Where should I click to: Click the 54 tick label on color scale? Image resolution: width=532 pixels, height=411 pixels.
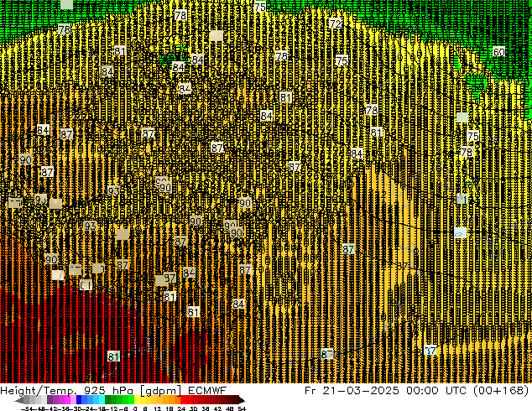[242, 408]
